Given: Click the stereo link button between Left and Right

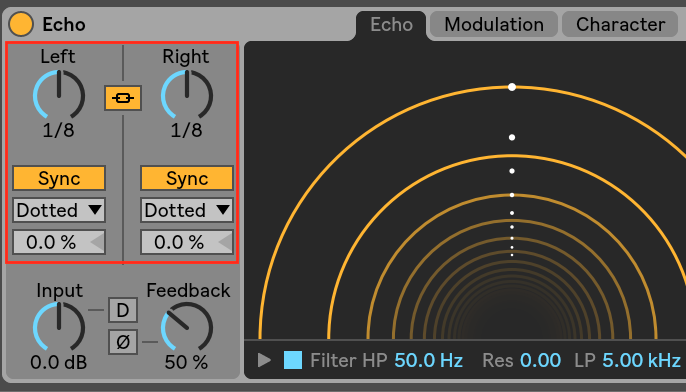Looking at the screenshot, I should pyautogui.click(x=123, y=98).
